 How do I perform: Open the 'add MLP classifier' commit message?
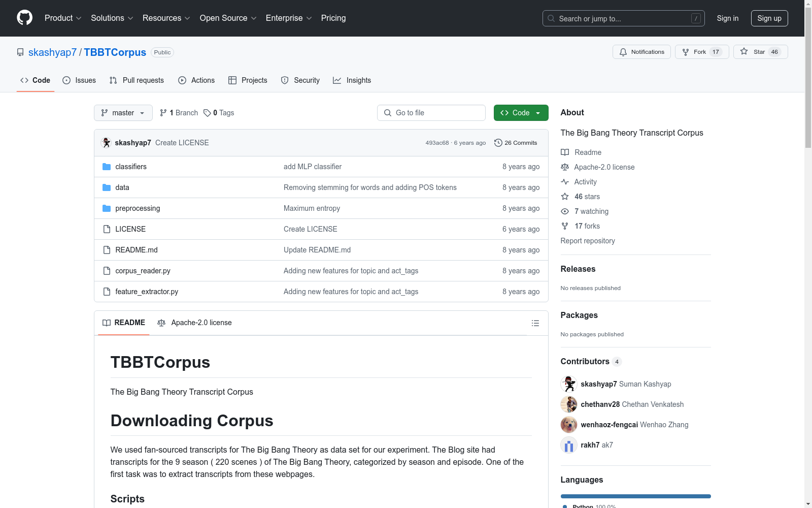[313, 167]
